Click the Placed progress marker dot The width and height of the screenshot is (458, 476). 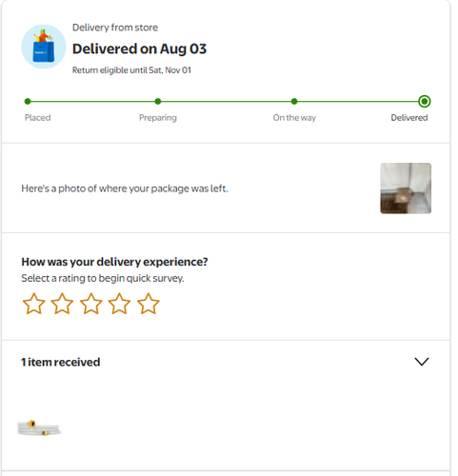click(x=28, y=101)
